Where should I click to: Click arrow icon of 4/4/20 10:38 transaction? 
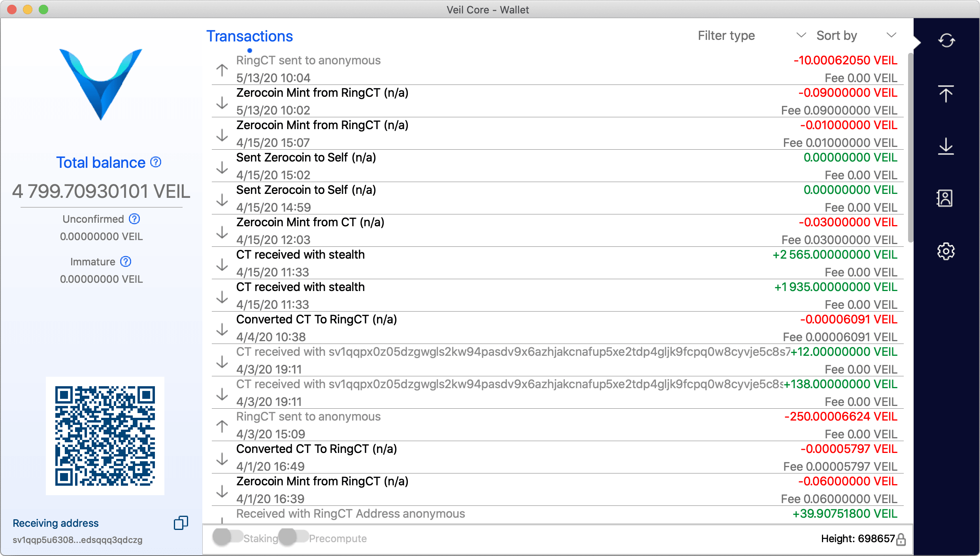tap(222, 329)
